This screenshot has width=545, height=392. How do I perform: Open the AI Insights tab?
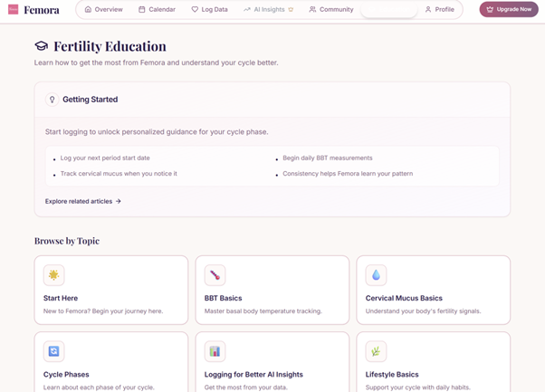tap(268, 9)
